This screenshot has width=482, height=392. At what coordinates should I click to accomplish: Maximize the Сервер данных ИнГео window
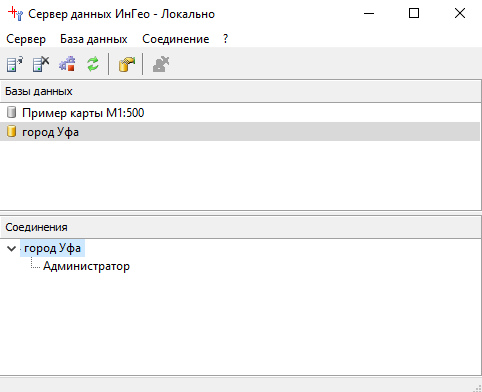coord(414,14)
